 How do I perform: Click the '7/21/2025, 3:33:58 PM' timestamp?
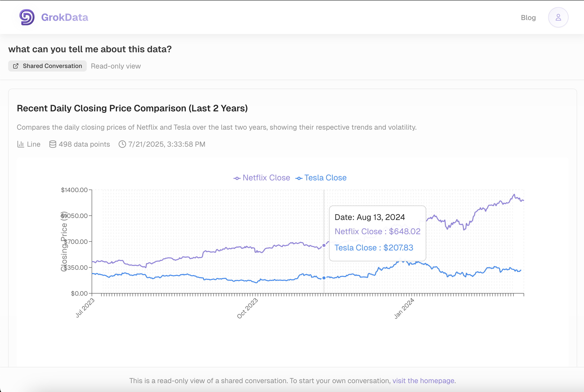point(167,144)
